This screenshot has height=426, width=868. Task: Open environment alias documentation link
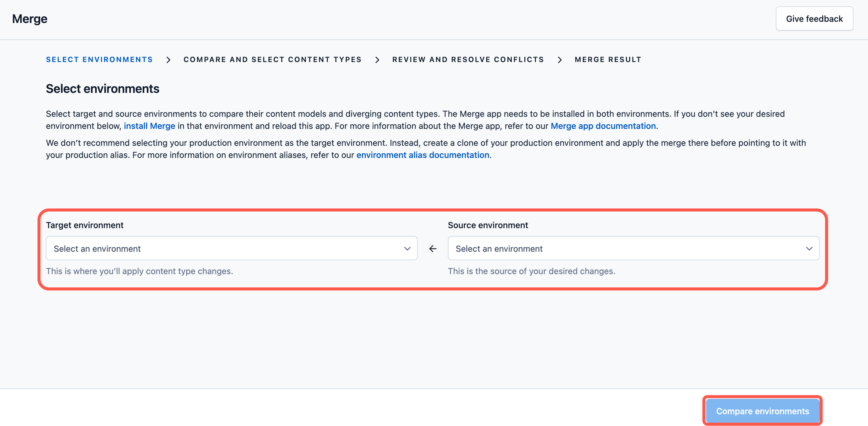click(x=423, y=155)
